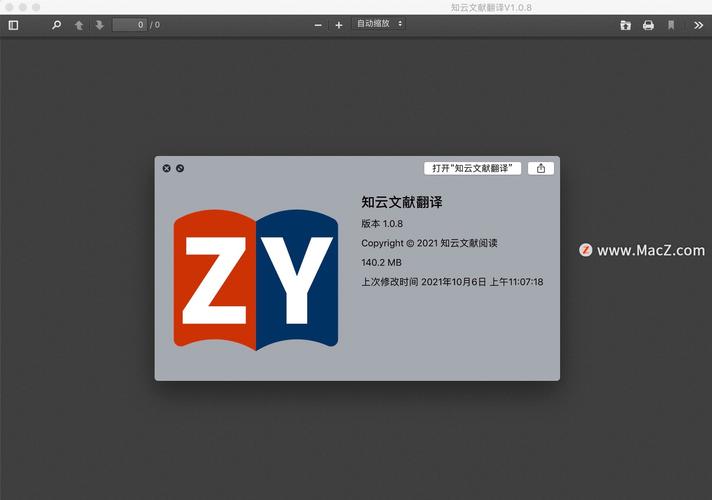The width and height of the screenshot is (712, 500).
Task: Click the 打开"知云文献翻译" button
Action: (472, 168)
